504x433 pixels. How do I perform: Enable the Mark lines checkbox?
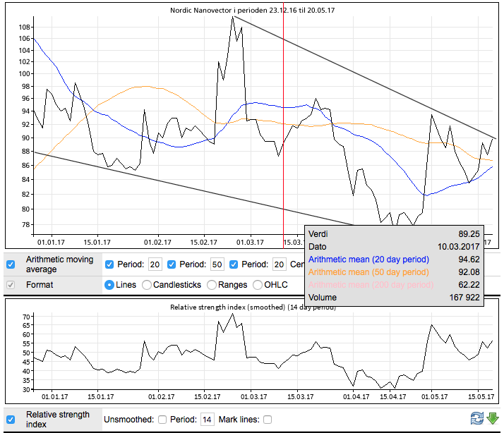click(268, 420)
